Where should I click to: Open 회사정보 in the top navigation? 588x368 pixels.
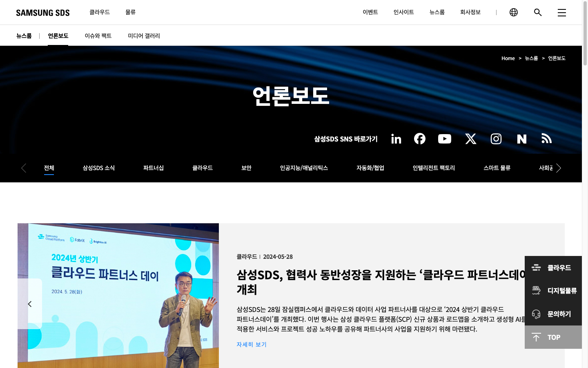(x=470, y=12)
